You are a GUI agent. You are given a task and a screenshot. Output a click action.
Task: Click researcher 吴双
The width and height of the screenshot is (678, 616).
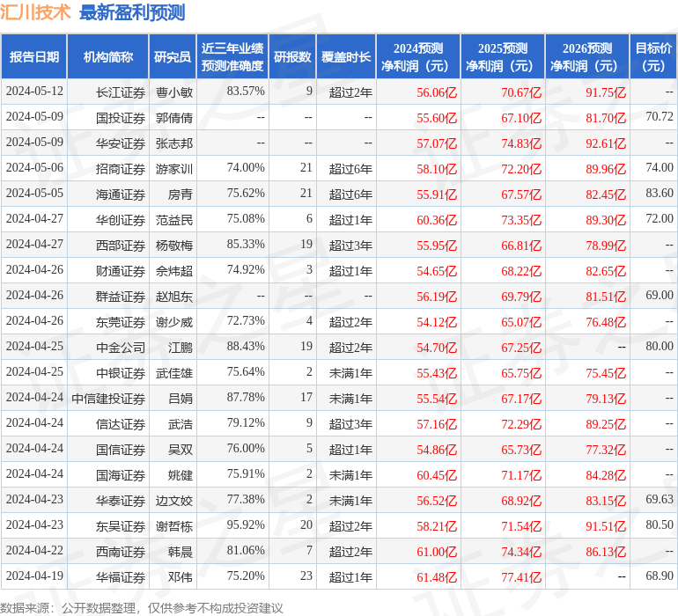(x=181, y=450)
